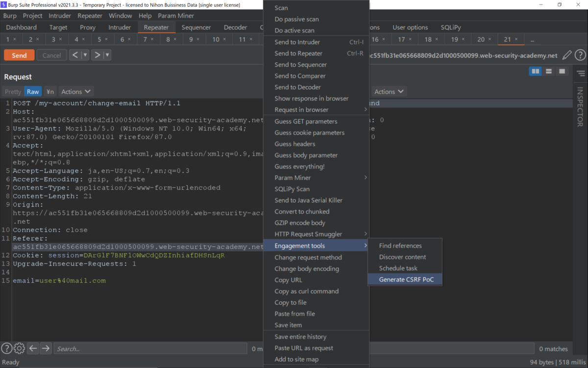Viewport: 588px width, 368px height.
Task: Click the Send button
Action: (x=19, y=55)
